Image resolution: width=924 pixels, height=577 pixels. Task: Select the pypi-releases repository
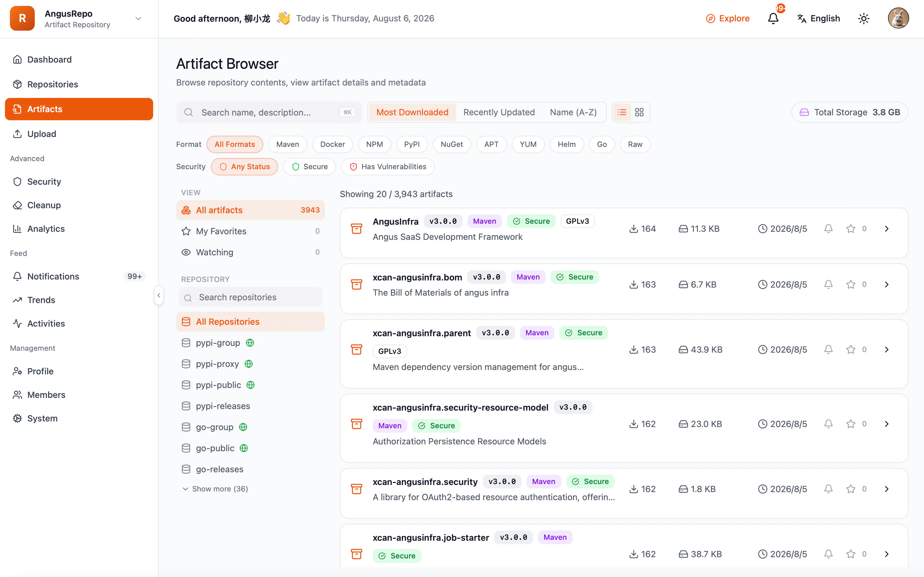250,406
